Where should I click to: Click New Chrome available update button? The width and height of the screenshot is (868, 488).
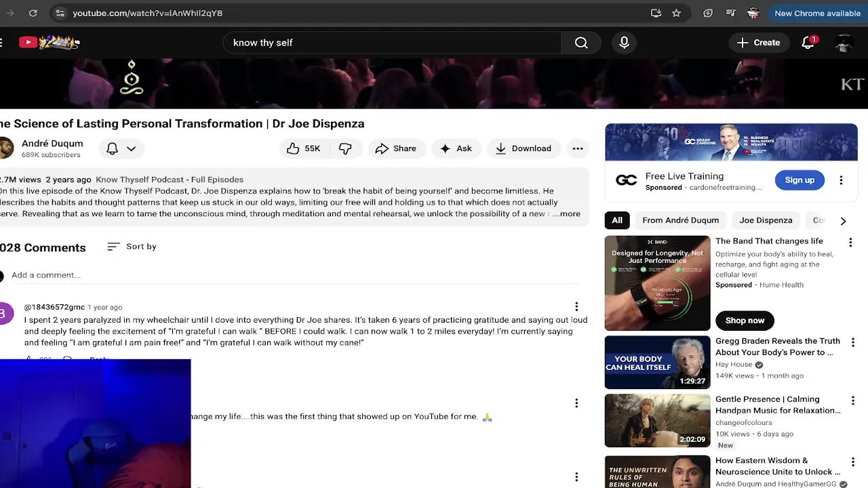[816, 13]
